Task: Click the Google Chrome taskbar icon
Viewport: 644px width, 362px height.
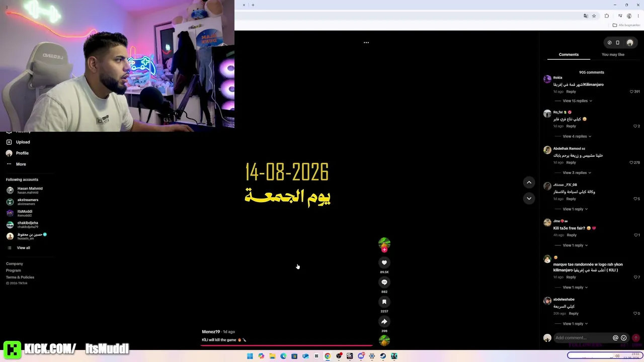Action: tap(328, 356)
